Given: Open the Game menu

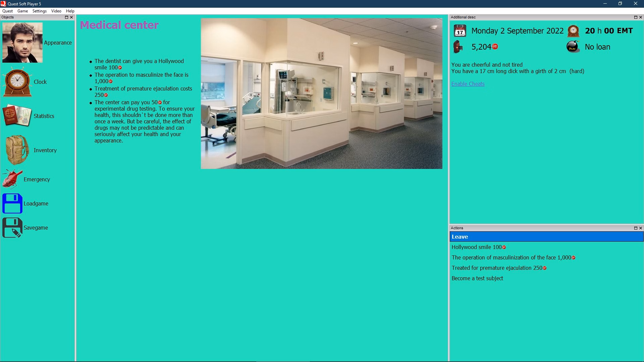Looking at the screenshot, I should [22, 11].
